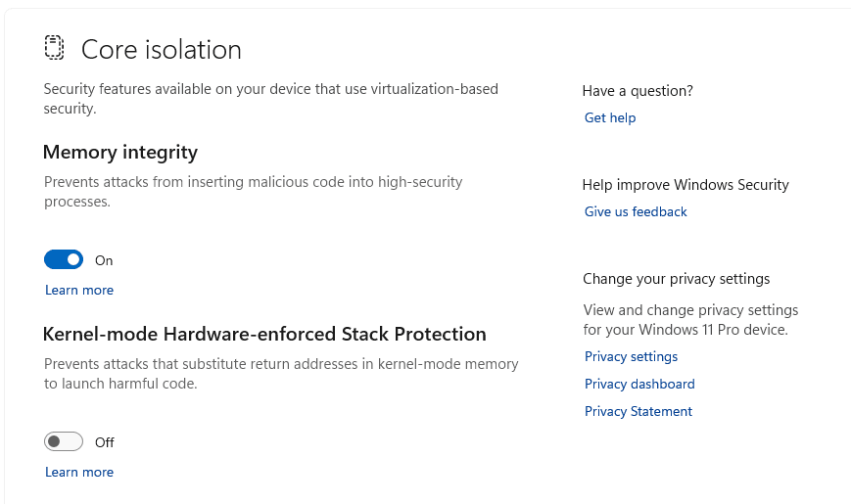This screenshot has height=504, width=851.
Task: Click the Off label beside Stack Protection
Action: coord(105,443)
